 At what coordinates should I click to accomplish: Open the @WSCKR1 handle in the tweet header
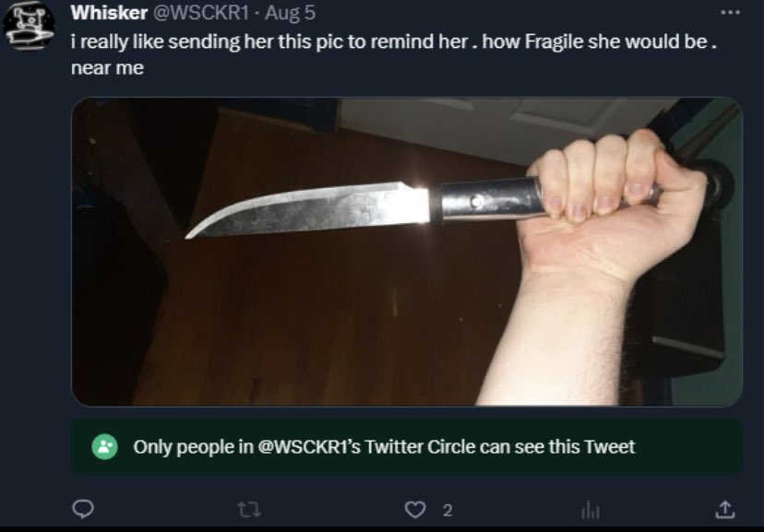click(202, 13)
